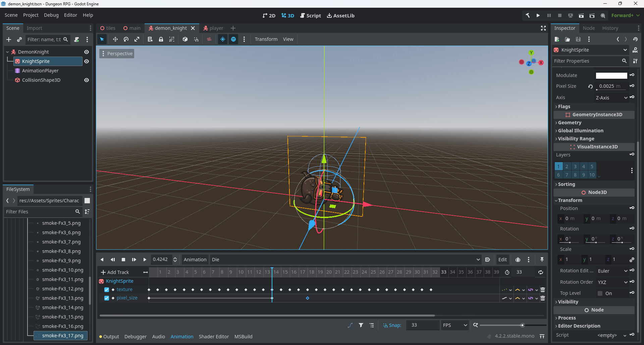Click the animation Edit button
Viewport: 644px width, 345px height.
coord(502,260)
